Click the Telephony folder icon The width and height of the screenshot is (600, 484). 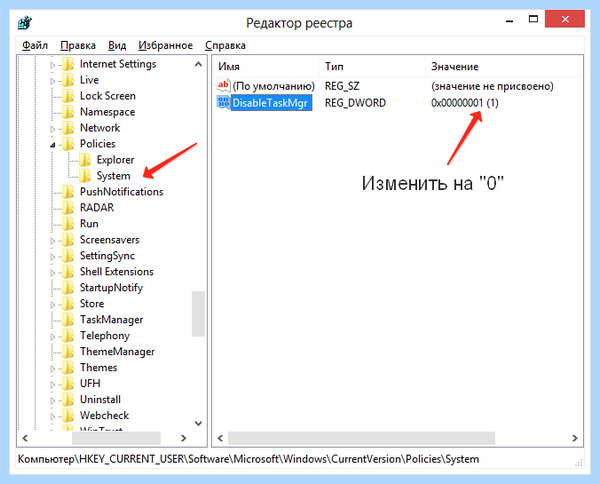[68, 336]
